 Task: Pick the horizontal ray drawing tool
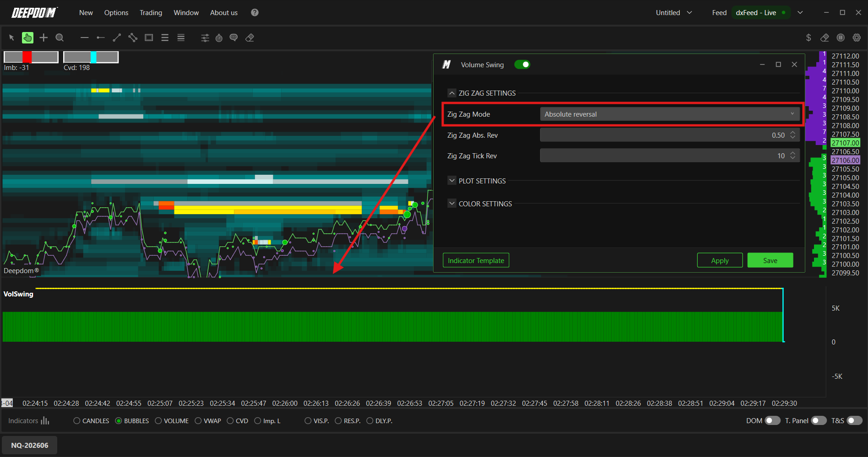pos(101,38)
